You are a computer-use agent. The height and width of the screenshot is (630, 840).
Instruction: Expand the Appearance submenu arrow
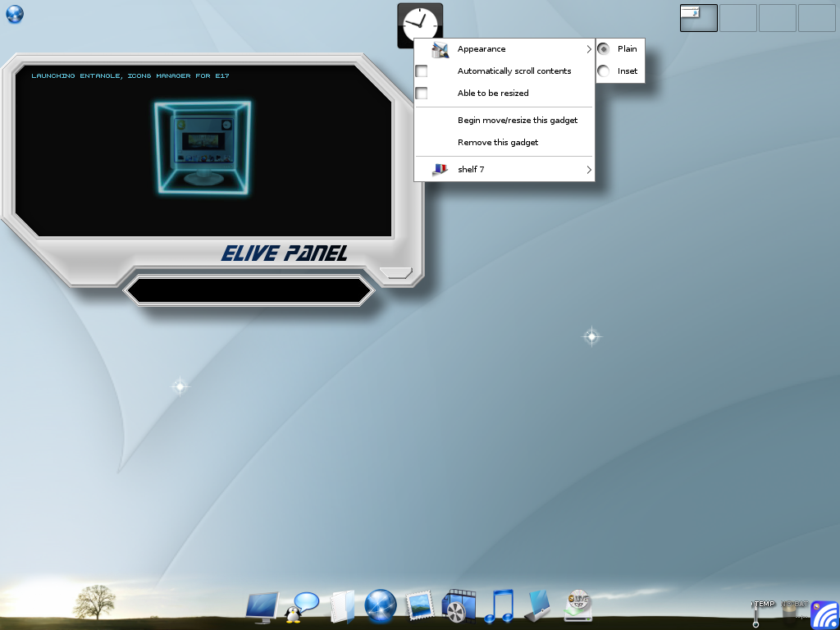[589, 49]
